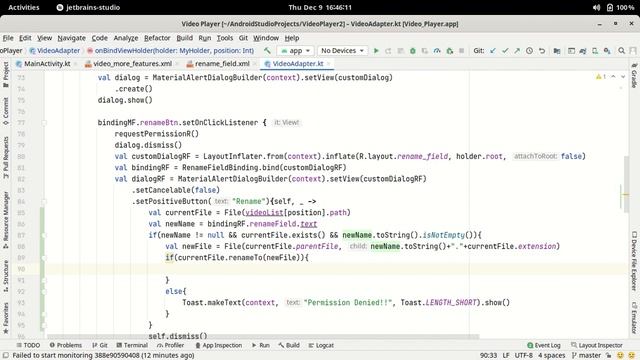Open the 4 spaces indent selector

tap(551, 355)
